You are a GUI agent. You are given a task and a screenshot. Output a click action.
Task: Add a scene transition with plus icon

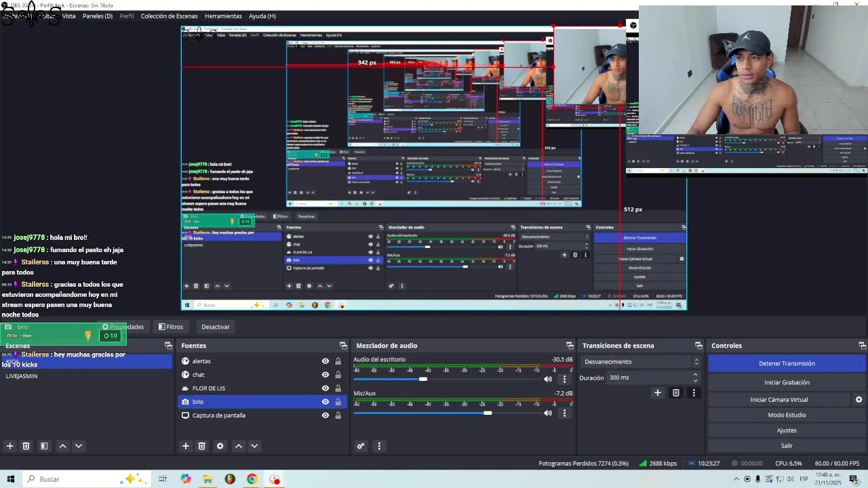[x=657, y=392]
